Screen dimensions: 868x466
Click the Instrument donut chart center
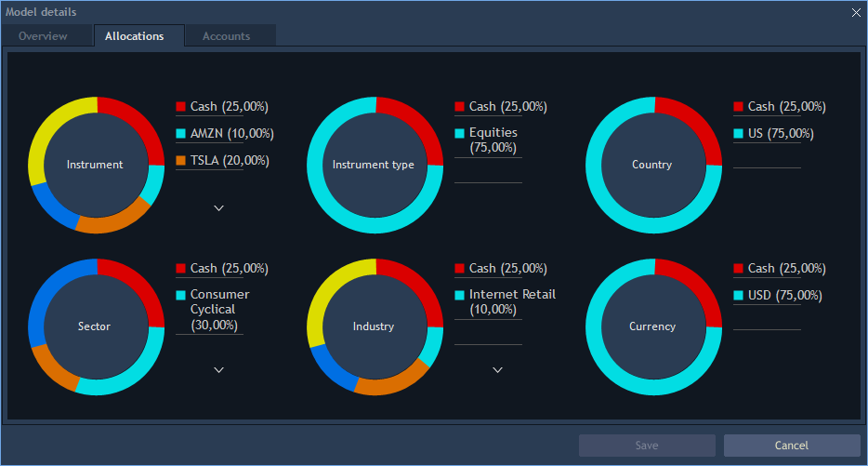[96, 165]
